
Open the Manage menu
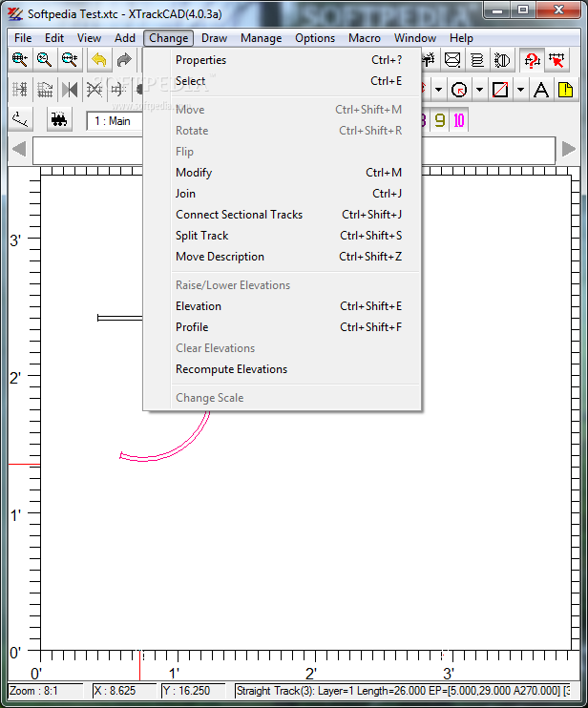pos(261,38)
